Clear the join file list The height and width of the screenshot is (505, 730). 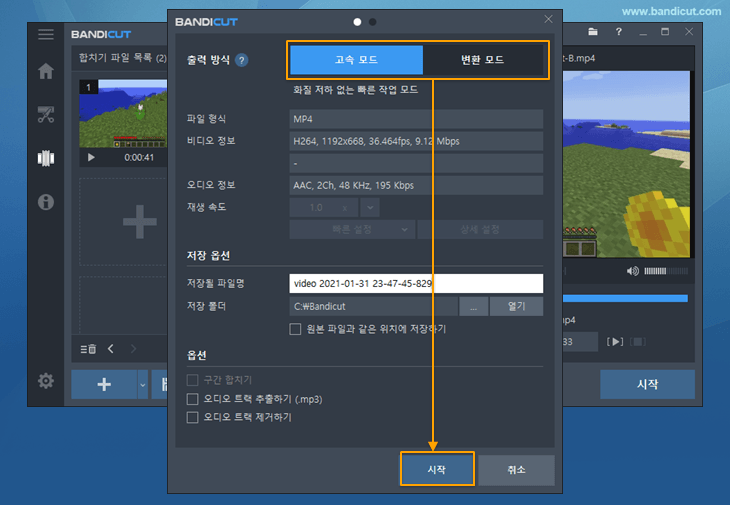pos(88,349)
